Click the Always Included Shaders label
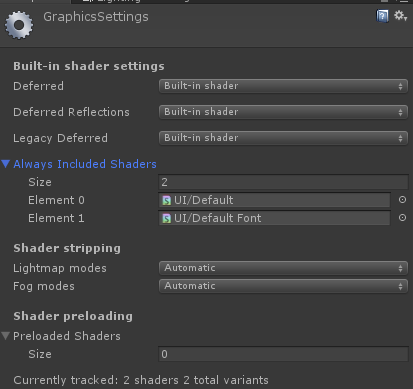This screenshot has height=389, width=413. (85, 164)
